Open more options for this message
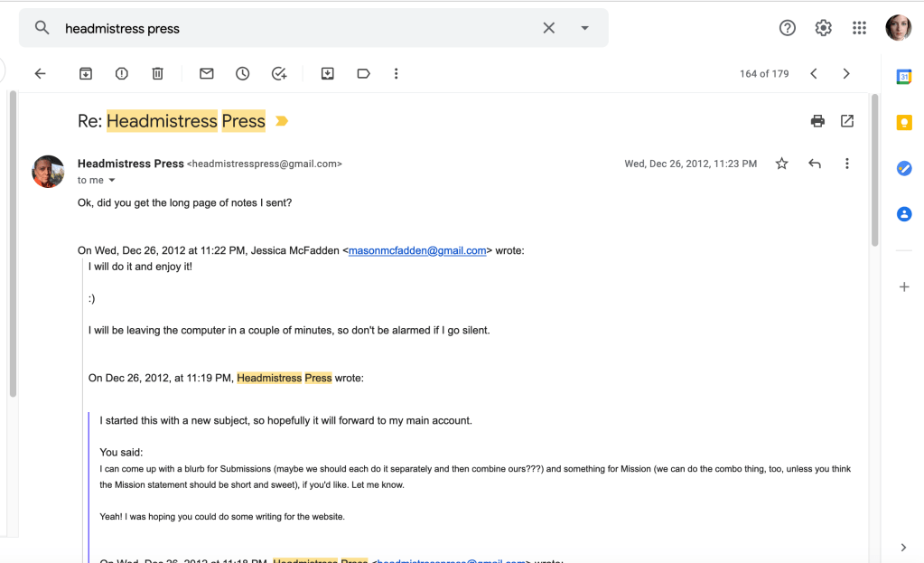 [x=847, y=164]
